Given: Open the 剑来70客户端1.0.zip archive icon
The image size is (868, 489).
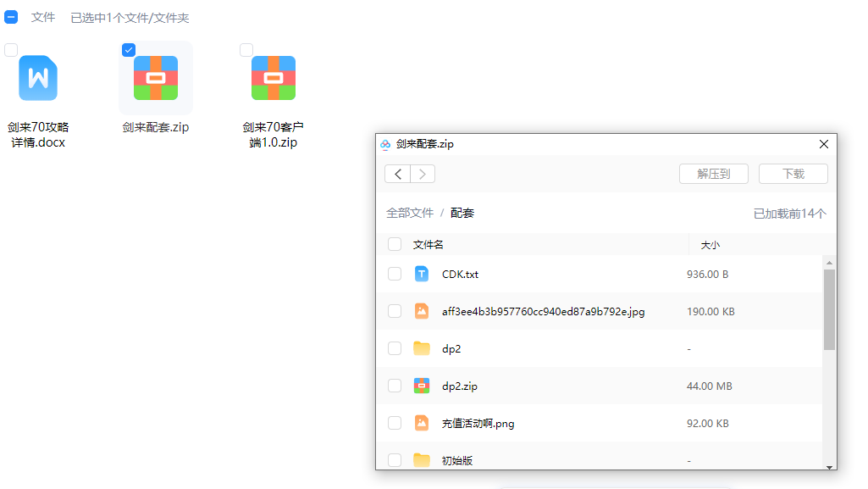Looking at the screenshot, I should click(x=273, y=78).
